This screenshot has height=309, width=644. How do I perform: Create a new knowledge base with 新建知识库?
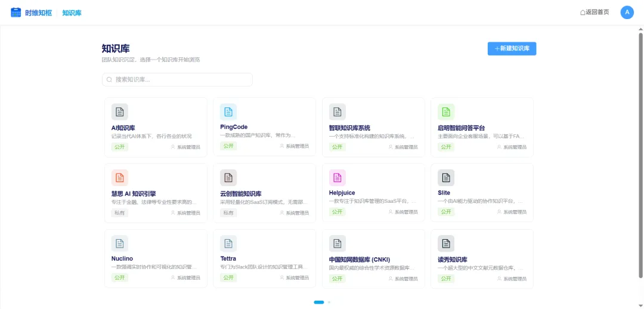point(512,48)
